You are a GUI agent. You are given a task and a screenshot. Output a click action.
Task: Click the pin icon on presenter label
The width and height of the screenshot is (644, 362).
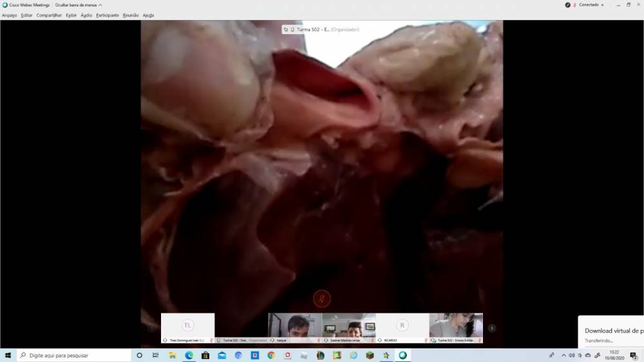[285, 30]
